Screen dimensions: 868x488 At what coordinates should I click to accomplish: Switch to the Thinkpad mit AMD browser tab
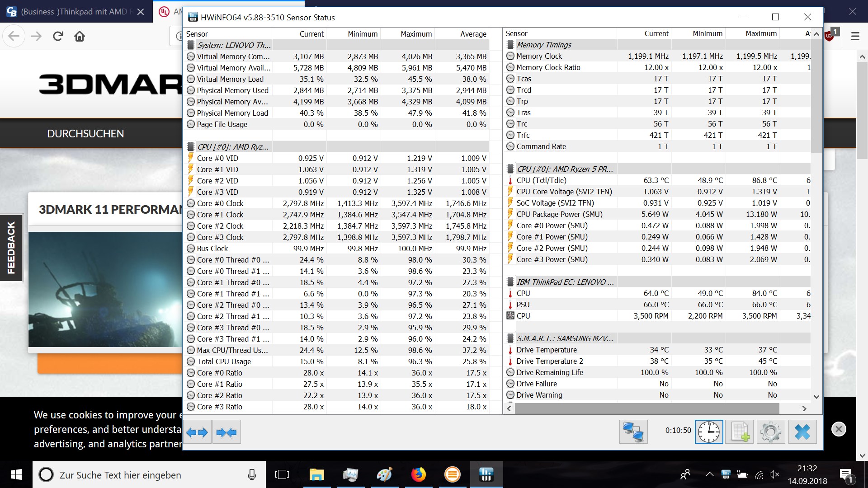point(75,11)
